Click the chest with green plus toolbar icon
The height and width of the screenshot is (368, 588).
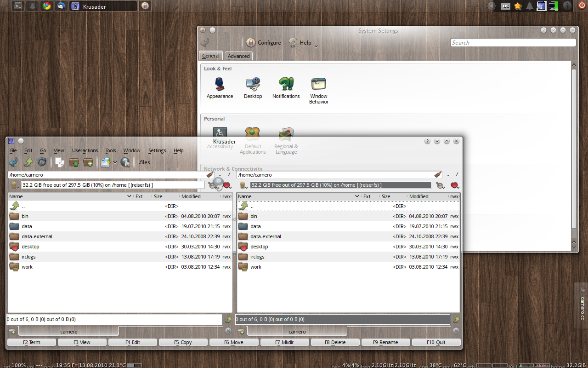click(88, 162)
